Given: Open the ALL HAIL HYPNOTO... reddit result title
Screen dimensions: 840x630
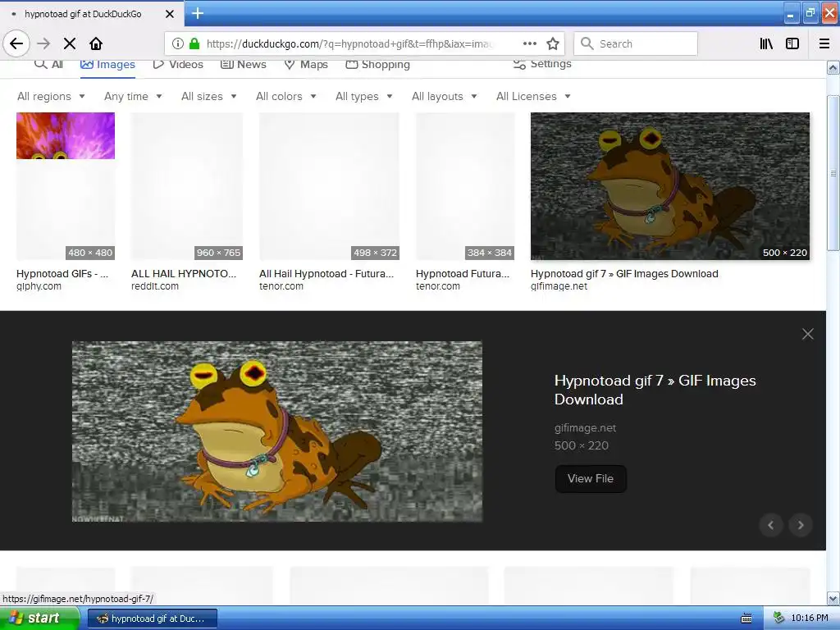Looking at the screenshot, I should click(x=184, y=274).
